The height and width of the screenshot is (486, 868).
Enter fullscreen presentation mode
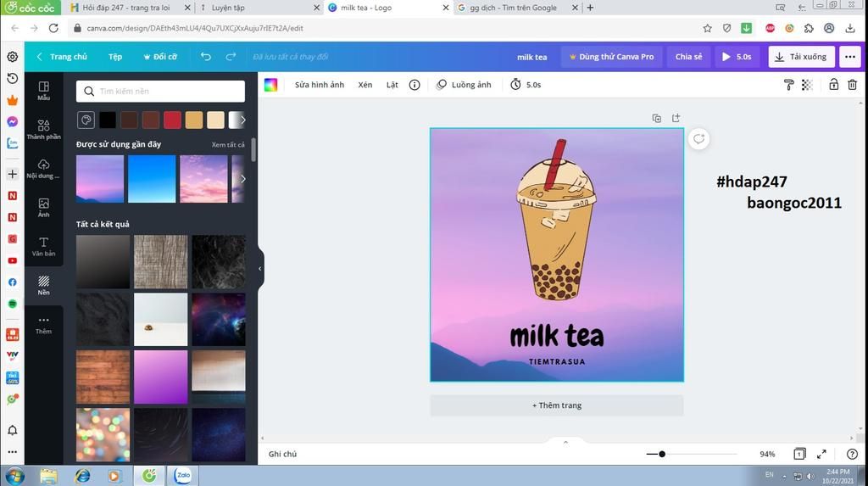pyautogui.click(x=821, y=454)
